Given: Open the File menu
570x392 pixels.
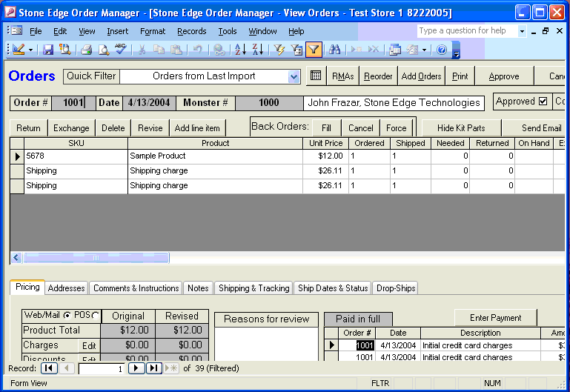Looking at the screenshot, I should (36, 31).
